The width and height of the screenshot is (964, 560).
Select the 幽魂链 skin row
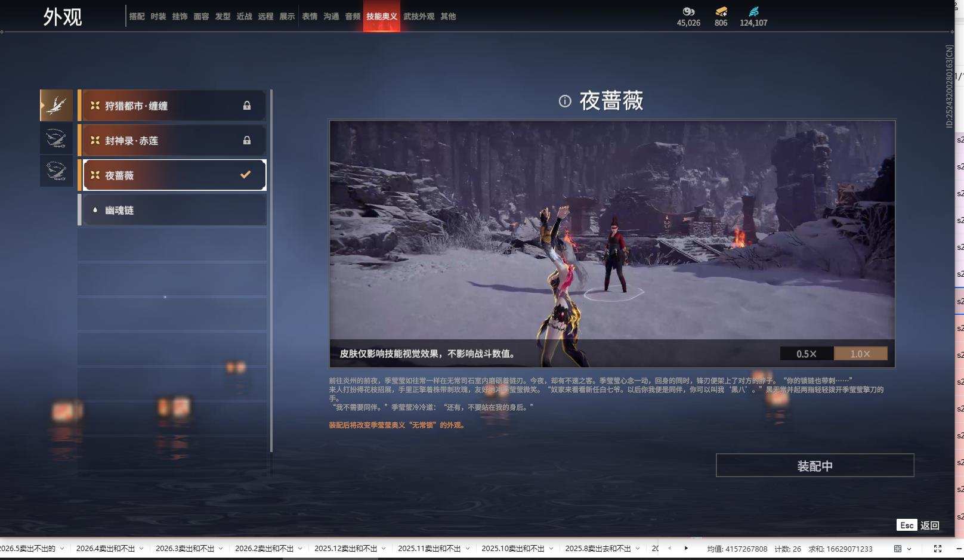tap(172, 210)
